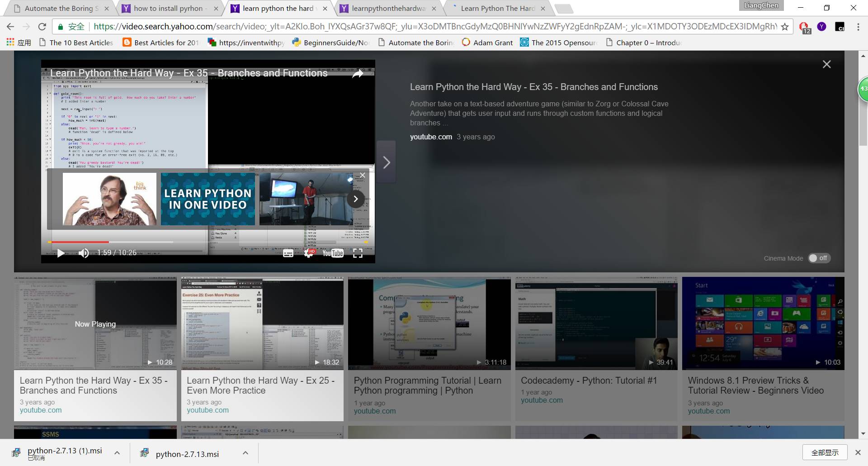Expand options for python-2.7.13 (1).msi download

pyautogui.click(x=117, y=452)
